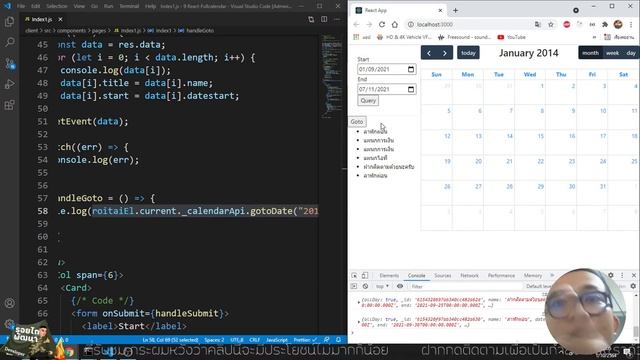Go to previous month in calendar

pos(429,53)
